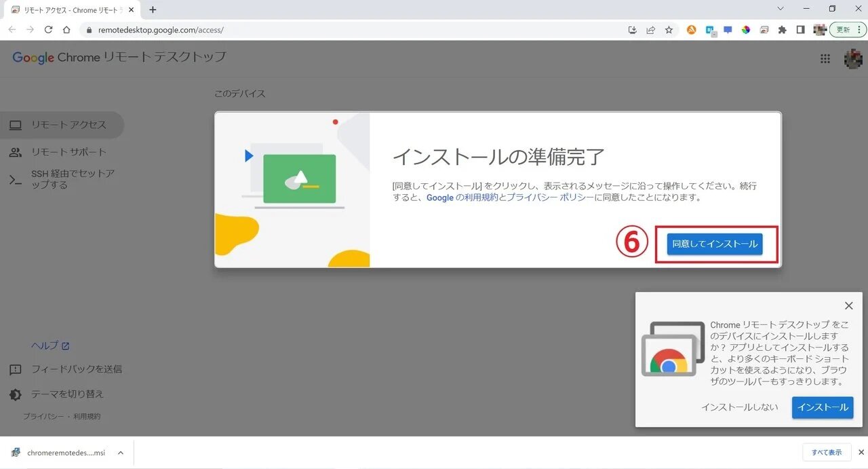Close the Chrome app install popup
The width and height of the screenshot is (868, 469).
(849, 306)
